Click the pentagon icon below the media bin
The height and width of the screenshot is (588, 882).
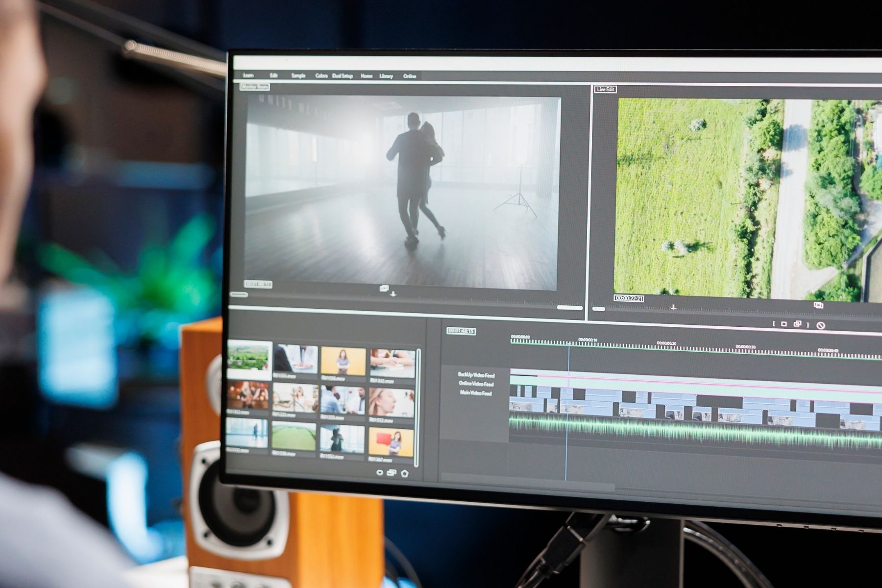click(x=404, y=473)
